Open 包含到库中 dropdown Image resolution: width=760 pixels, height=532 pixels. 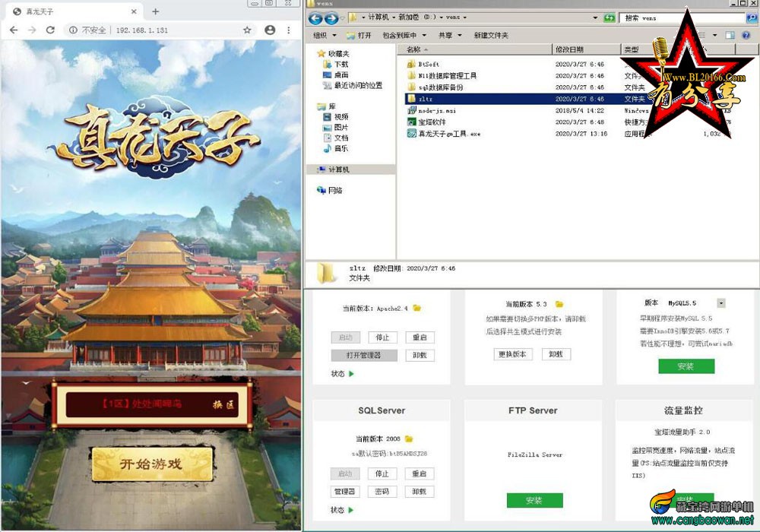pyautogui.click(x=404, y=36)
